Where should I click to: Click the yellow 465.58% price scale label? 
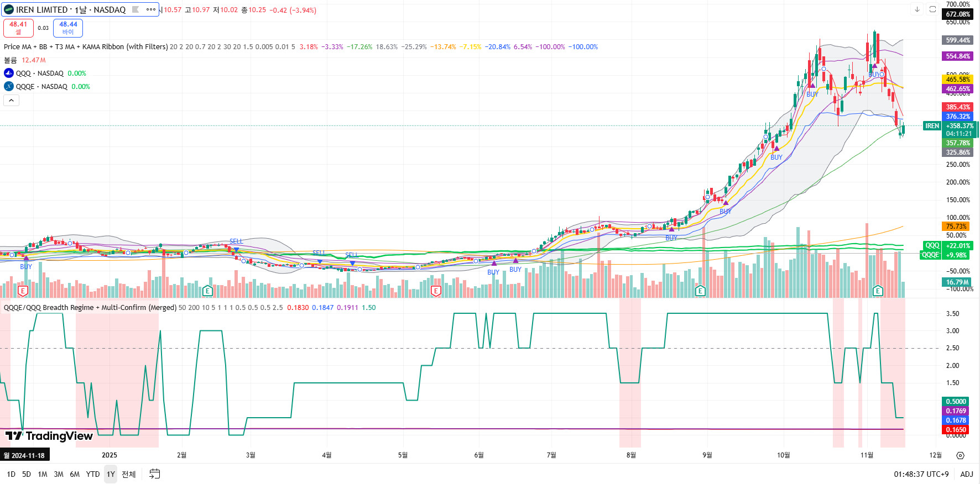point(957,80)
